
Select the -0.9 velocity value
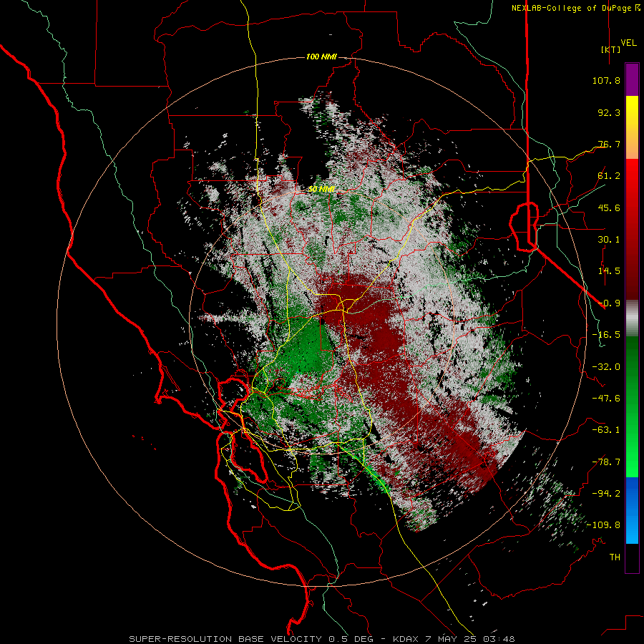click(x=609, y=303)
